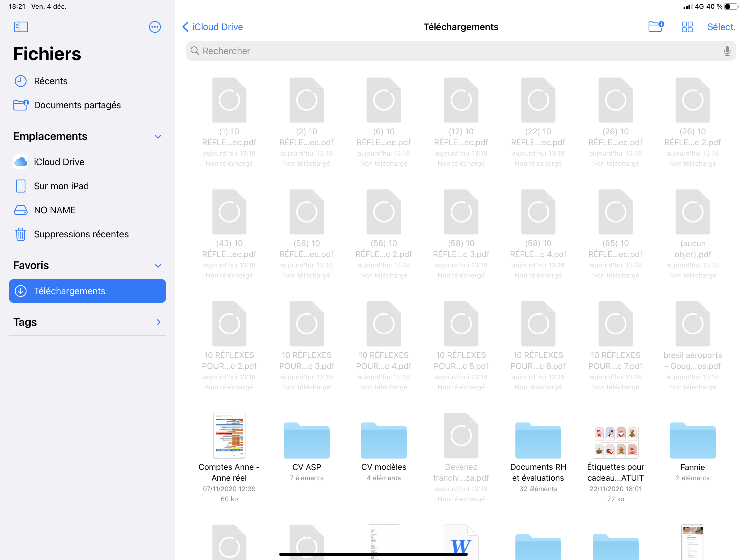This screenshot has width=747, height=560.
Task: Open Comptes Anne spreadsheet thumbnail
Action: (229, 435)
